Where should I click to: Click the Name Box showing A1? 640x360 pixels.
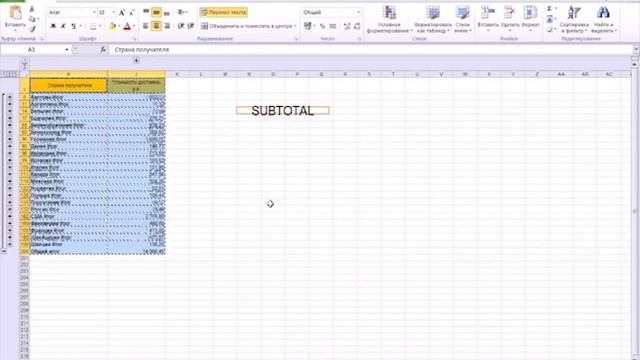32,49
